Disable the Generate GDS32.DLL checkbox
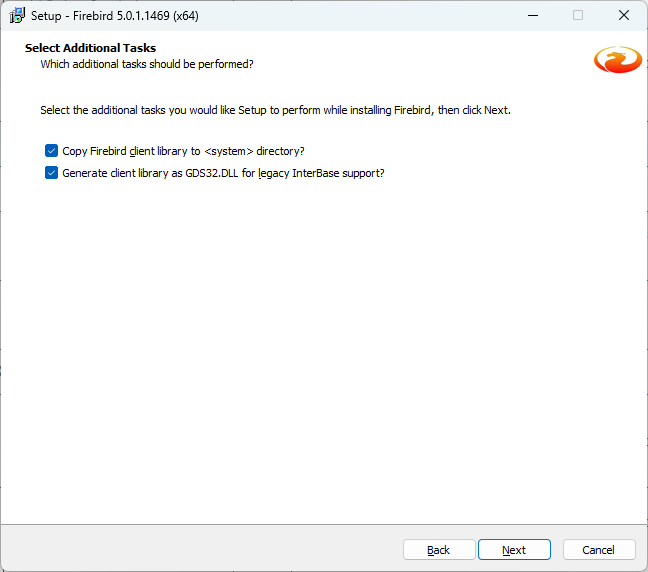This screenshot has width=648, height=572. click(x=52, y=173)
